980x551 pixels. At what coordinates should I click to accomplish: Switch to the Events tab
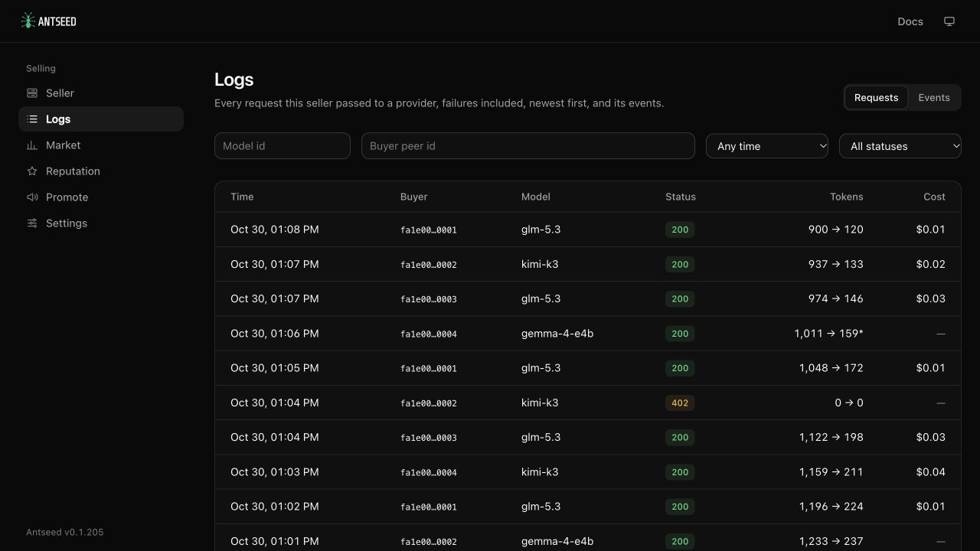(x=934, y=98)
